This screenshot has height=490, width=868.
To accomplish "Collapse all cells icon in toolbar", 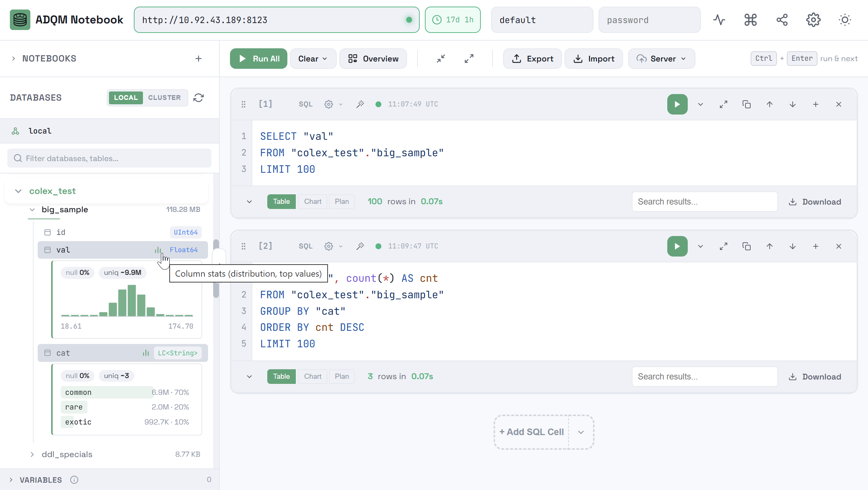I will 441,59.
